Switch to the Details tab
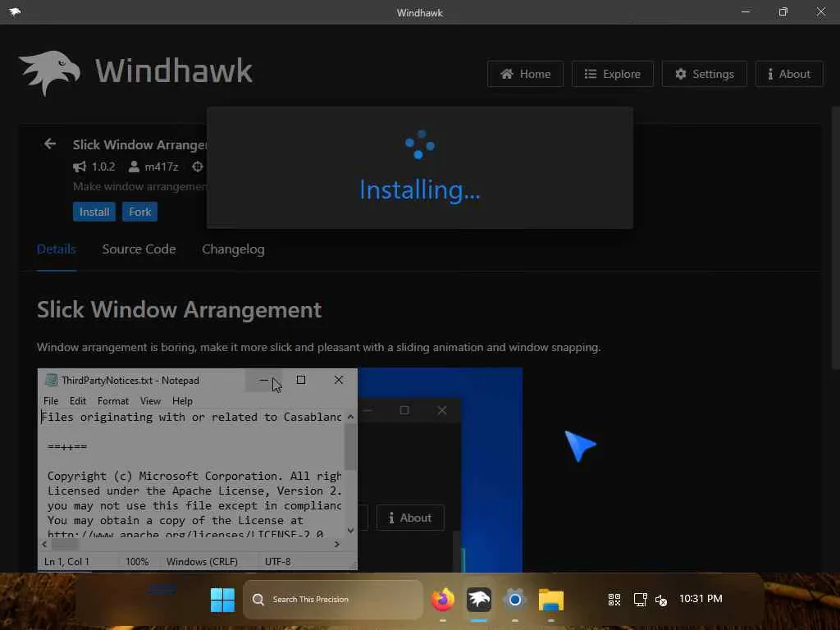This screenshot has height=630, width=840. [57, 249]
